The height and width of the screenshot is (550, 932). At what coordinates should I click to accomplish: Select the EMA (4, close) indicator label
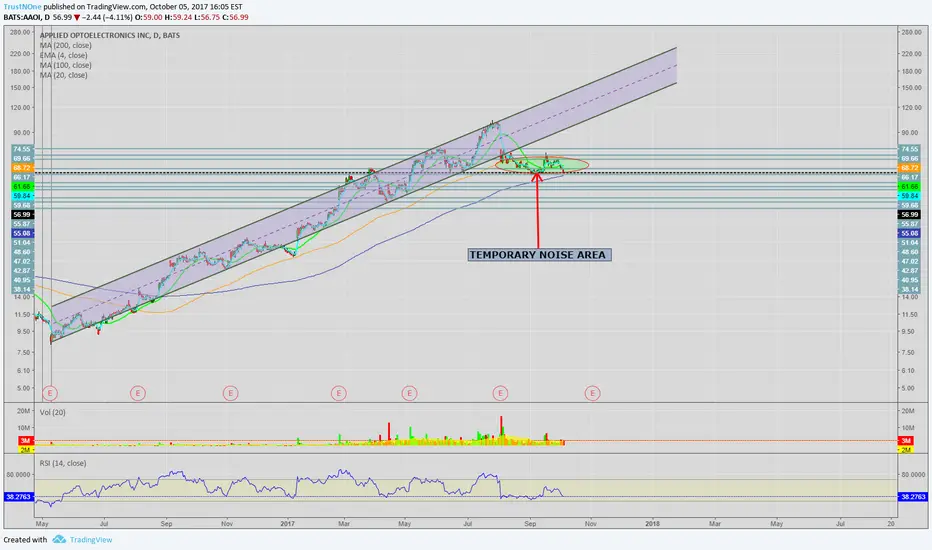click(x=63, y=55)
